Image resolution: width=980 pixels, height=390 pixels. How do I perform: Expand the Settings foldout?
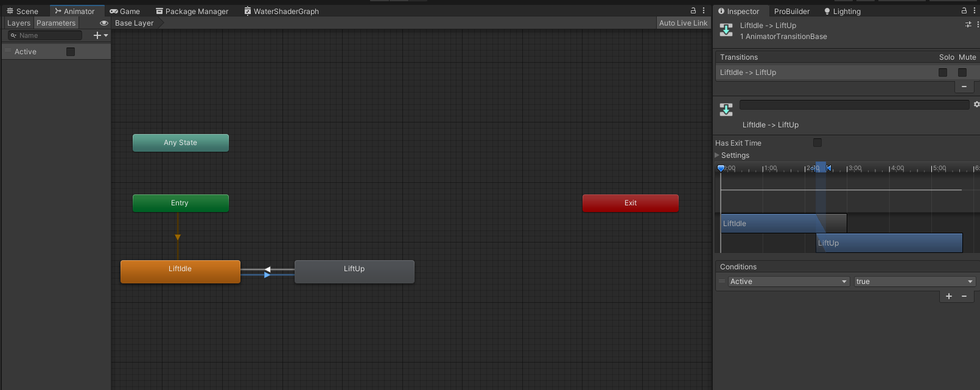point(717,155)
